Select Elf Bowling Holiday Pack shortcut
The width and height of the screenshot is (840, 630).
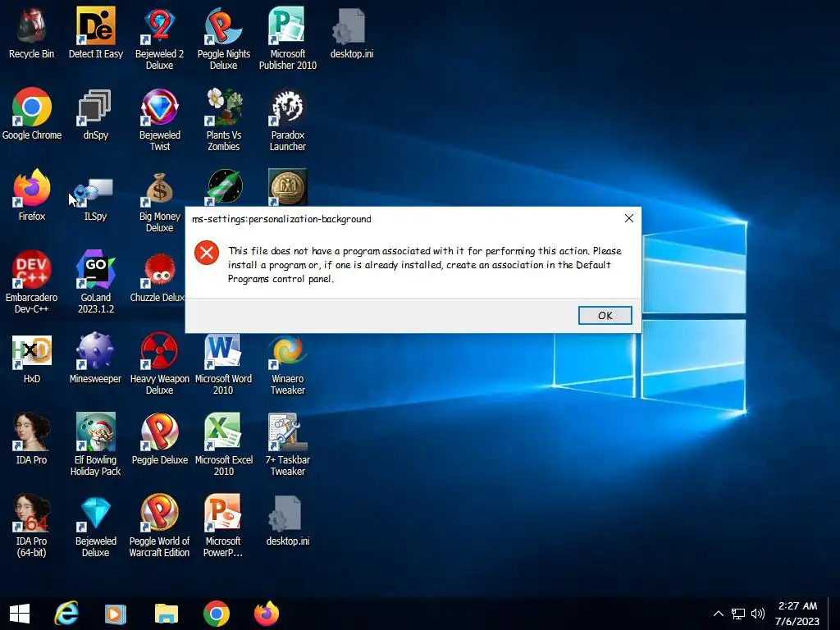click(96, 445)
